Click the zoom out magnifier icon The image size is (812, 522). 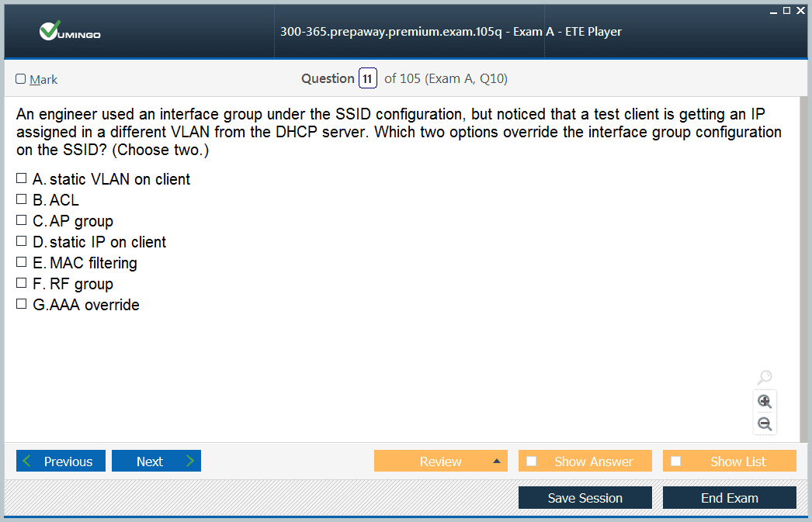click(765, 423)
